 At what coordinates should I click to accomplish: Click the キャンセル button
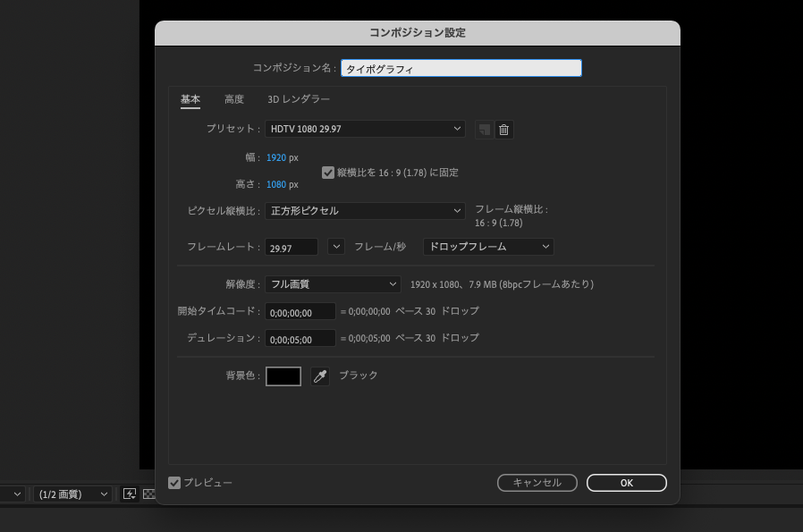coord(537,483)
